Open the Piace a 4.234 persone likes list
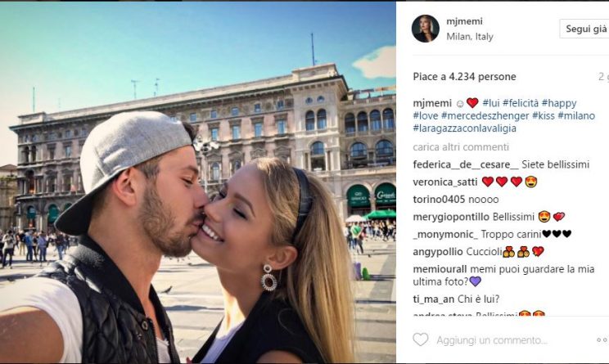Screen dimensions: 609x364 pyautogui.click(x=464, y=77)
